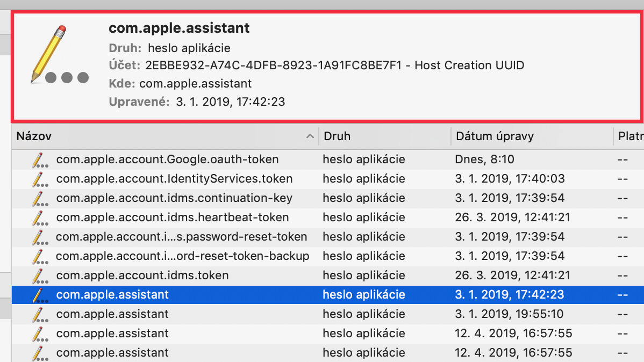Select com.apple.account.i…ord-reset-token-backup entry name
Image resolution: width=644 pixels, height=362 pixels.
(182, 256)
